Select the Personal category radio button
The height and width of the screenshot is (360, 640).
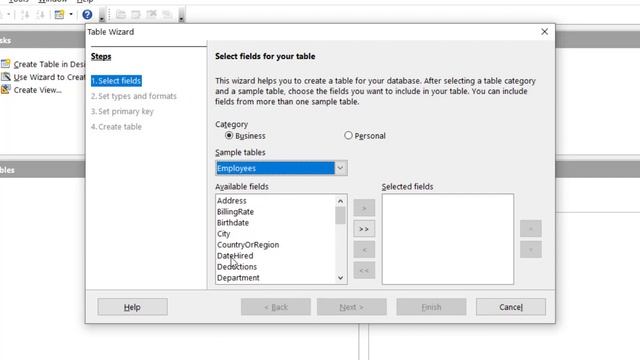(x=348, y=135)
